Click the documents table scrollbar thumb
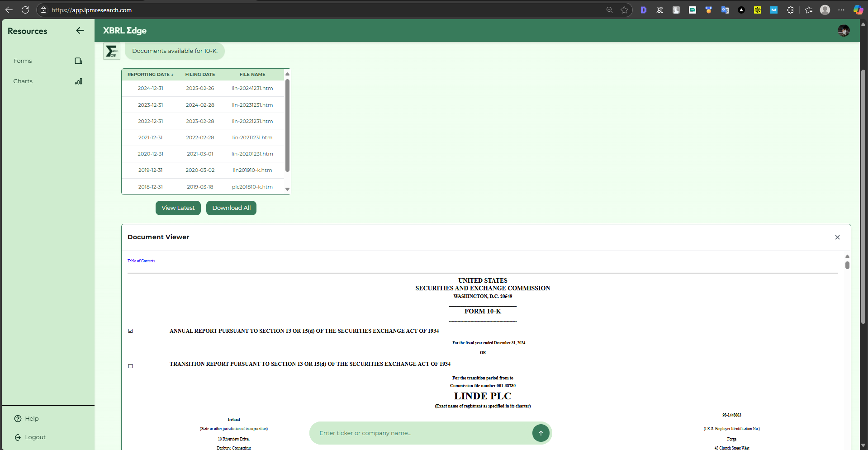868x450 pixels. (287, 125)
